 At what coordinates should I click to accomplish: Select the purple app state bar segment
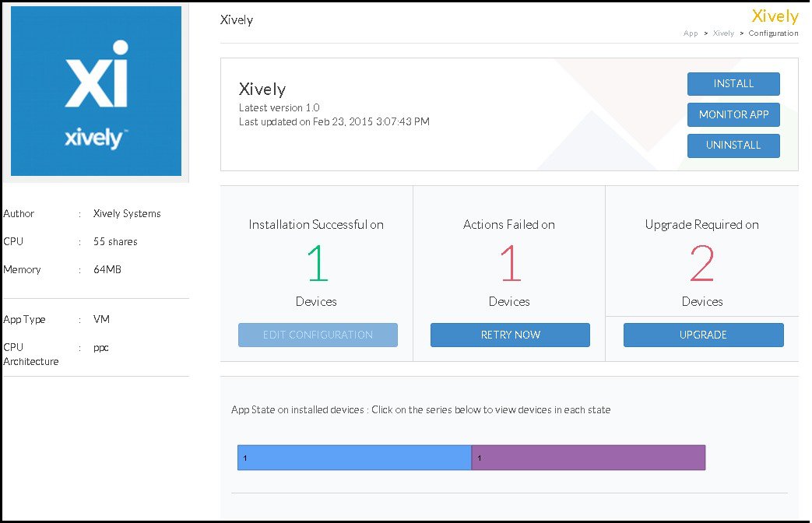coord(589,458)
